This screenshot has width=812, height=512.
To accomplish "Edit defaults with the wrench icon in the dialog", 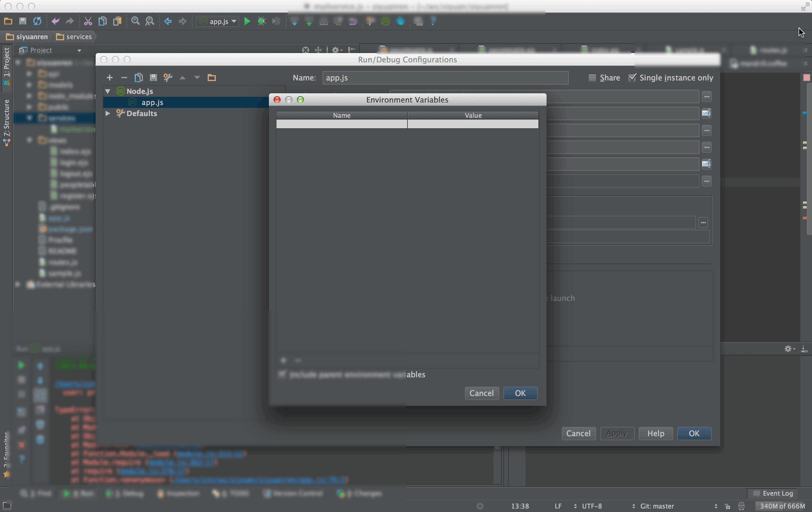I will (x=168, y=78).
